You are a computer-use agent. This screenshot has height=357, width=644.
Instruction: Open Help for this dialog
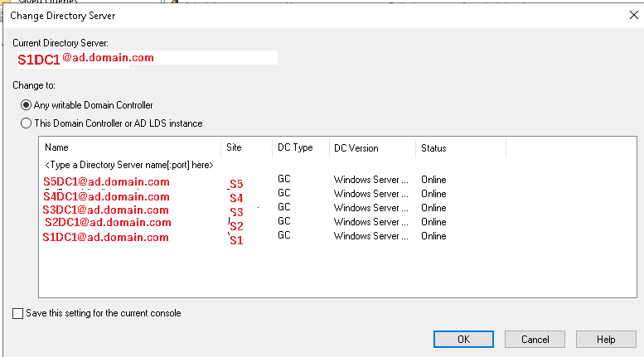(x=606, y=339)
